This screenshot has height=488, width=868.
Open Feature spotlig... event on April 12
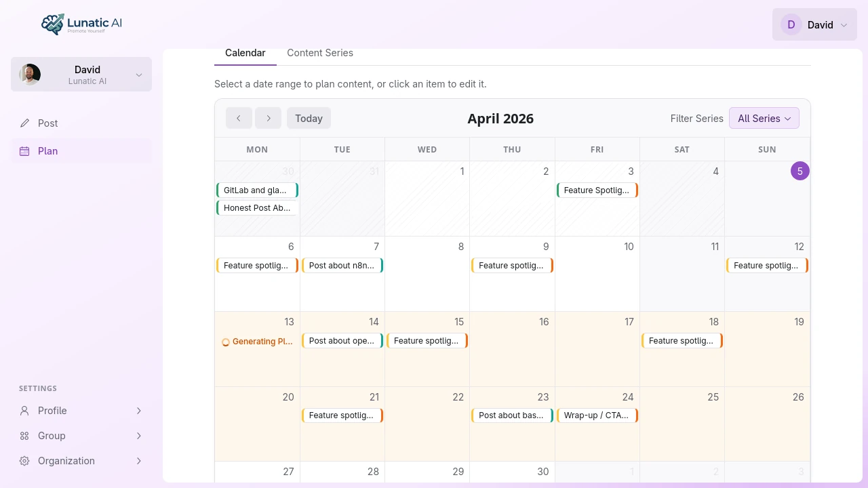coord(767,266)
